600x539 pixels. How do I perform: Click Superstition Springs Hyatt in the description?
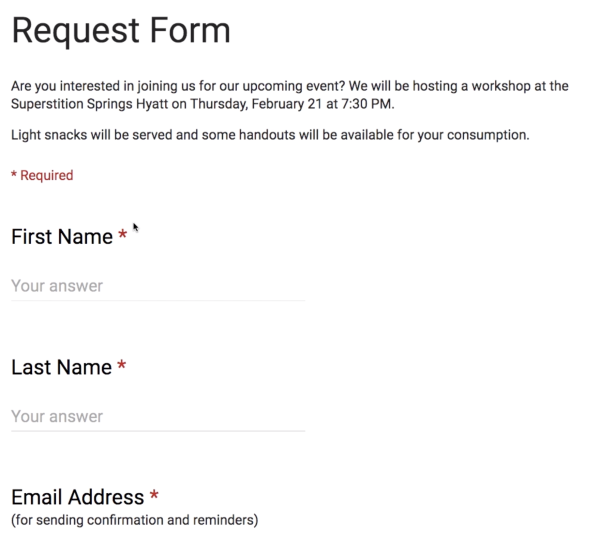click(90, 104)
